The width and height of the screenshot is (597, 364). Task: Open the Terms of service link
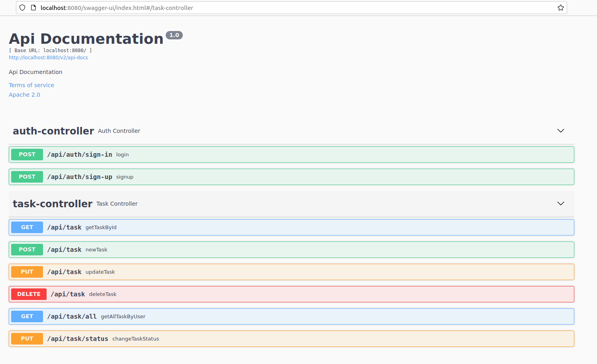click(x=31, y=85)
